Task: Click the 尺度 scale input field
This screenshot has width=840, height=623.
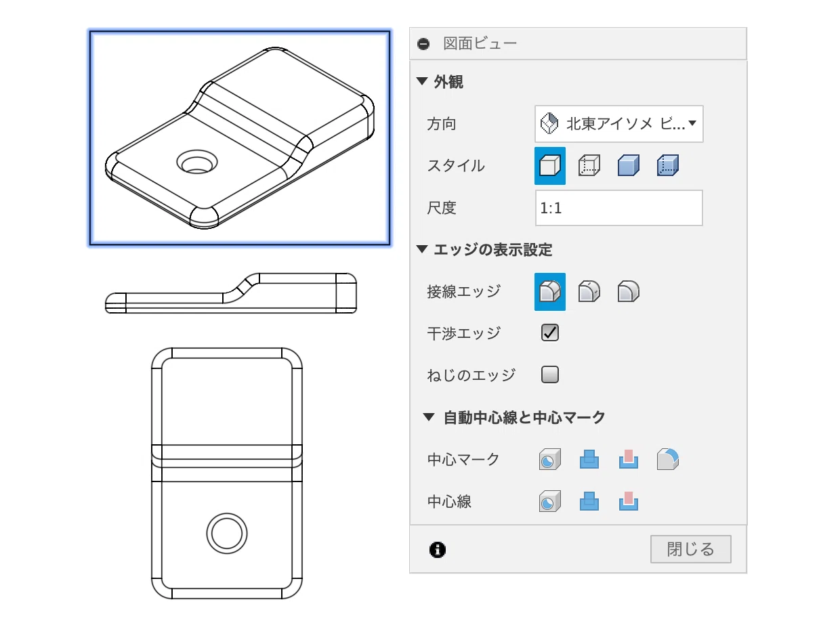Action: pos(618,208)
